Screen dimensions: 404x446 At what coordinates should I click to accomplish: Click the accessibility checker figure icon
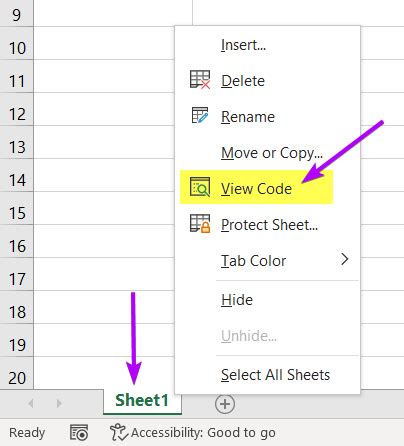tap(119, 432)
